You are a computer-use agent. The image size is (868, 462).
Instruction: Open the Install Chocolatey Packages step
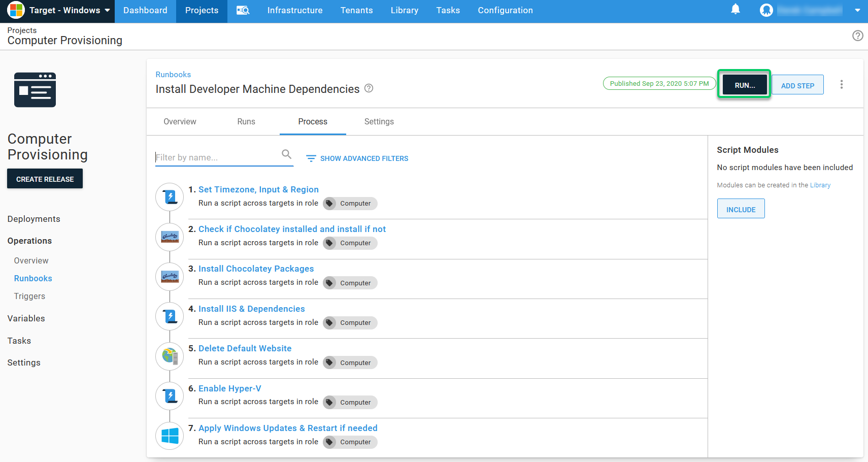256,269
